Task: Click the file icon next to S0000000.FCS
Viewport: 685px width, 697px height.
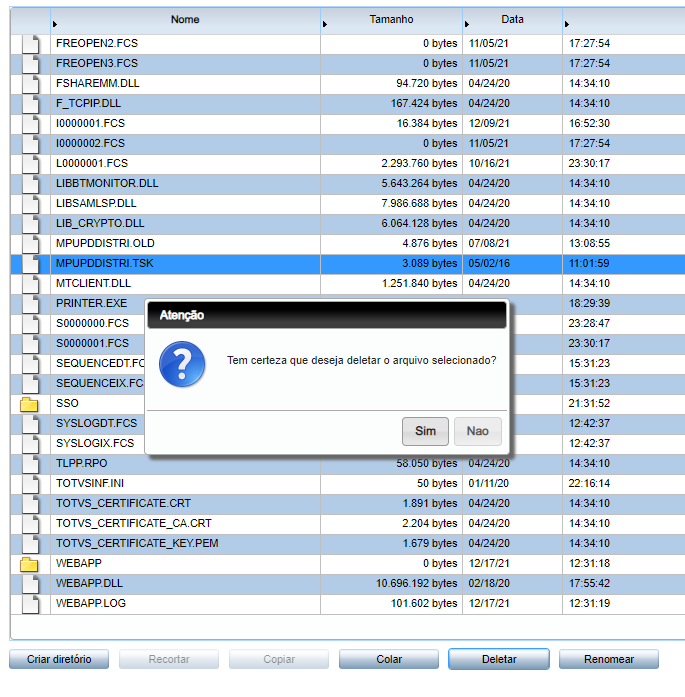Action: coord(30,324)
